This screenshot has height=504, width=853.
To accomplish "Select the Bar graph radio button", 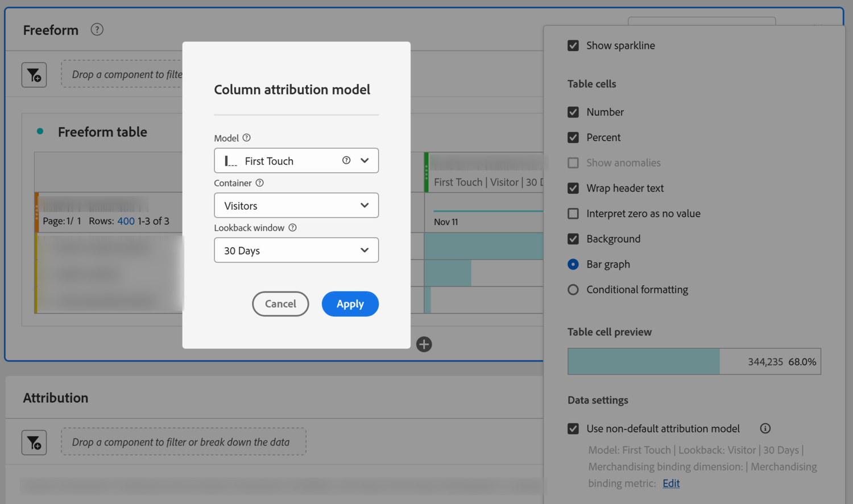I will coord(573,264).
